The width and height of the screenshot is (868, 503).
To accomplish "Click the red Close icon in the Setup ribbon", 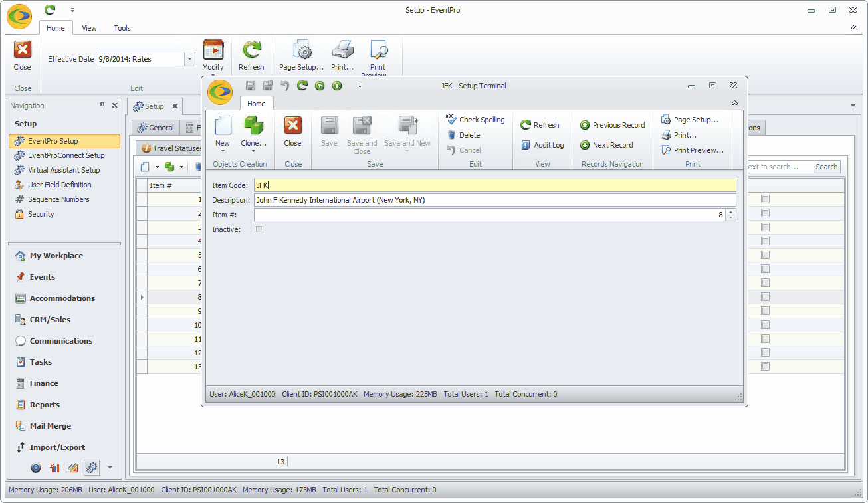I will click(x=22, y=50).
